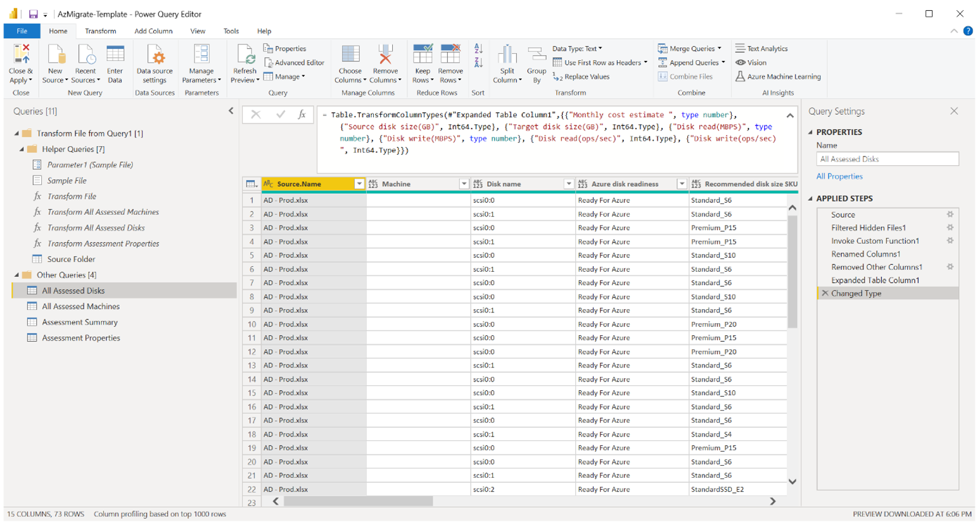The height and width of the screenshot is (524, 980).
Task: Cancel formula edit with X icon
Action: pos(256,115)
